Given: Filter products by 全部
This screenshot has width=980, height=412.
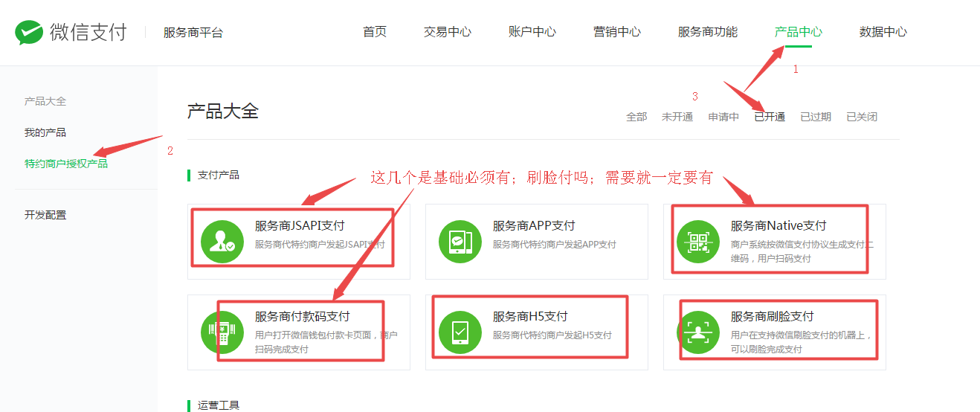Looking at the screenshot, I should click(636, 117).
